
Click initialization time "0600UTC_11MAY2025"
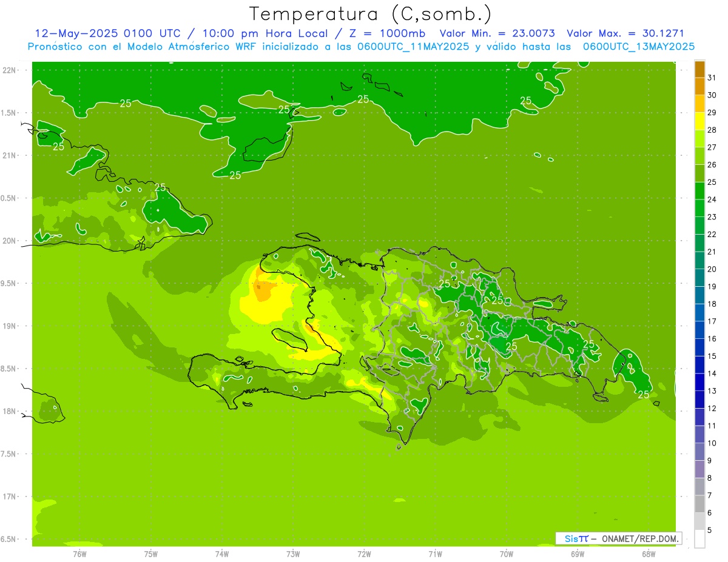(x=411, y=46)
